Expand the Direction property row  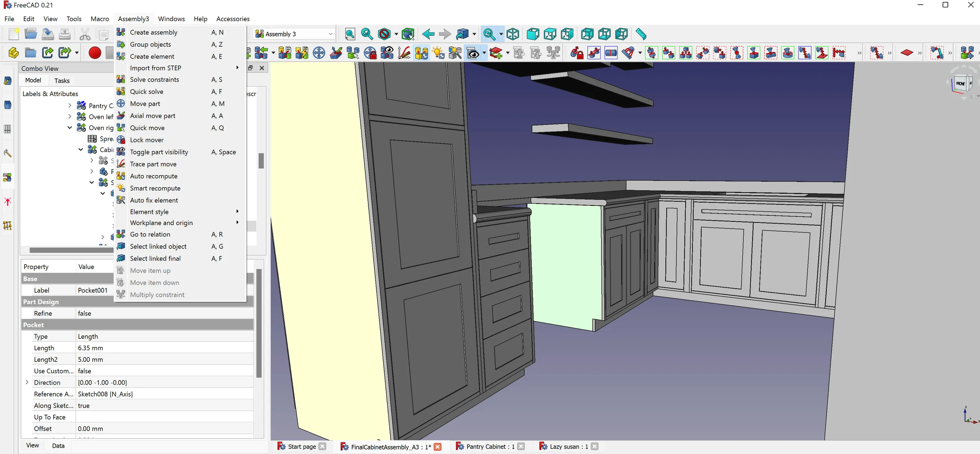[x=26, y=382]
